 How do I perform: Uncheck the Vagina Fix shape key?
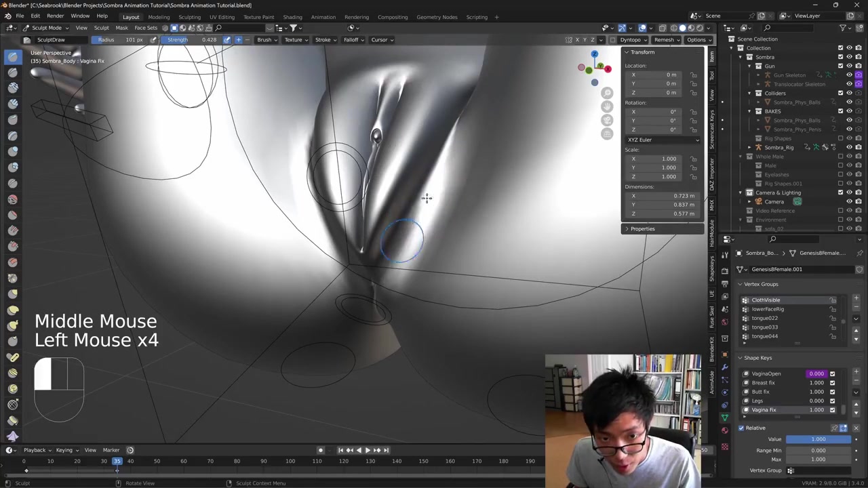(832, 410)
